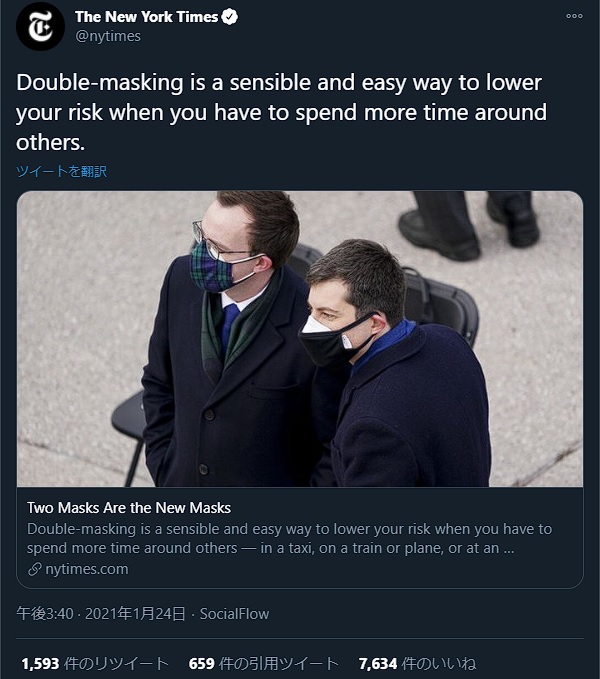Click "The New York Times" display name

[x=146, y=17]
